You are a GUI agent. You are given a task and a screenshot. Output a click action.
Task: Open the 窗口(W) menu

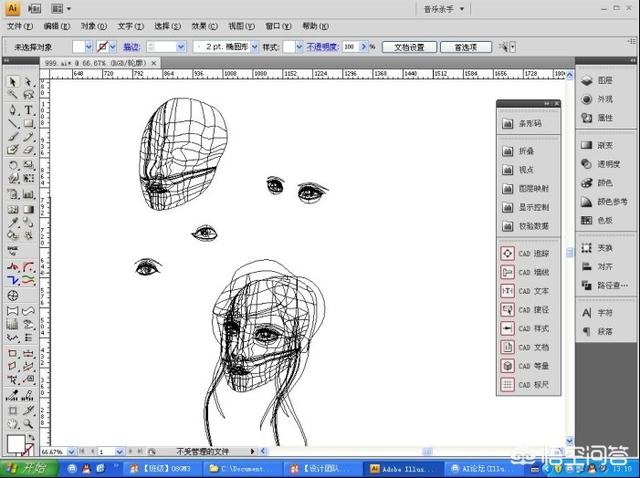278,26
